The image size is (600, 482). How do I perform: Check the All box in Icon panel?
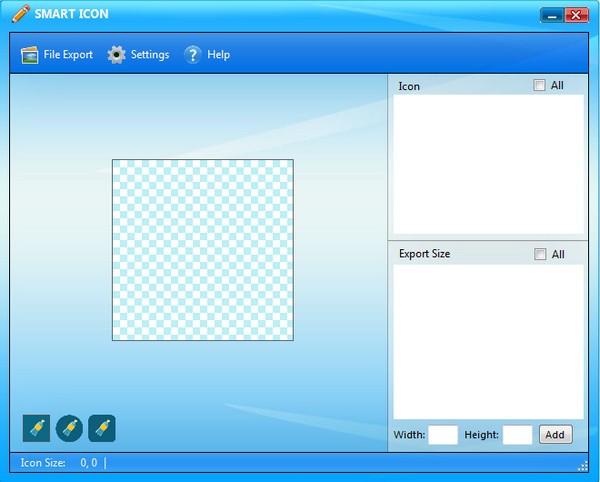coord(539,85)
